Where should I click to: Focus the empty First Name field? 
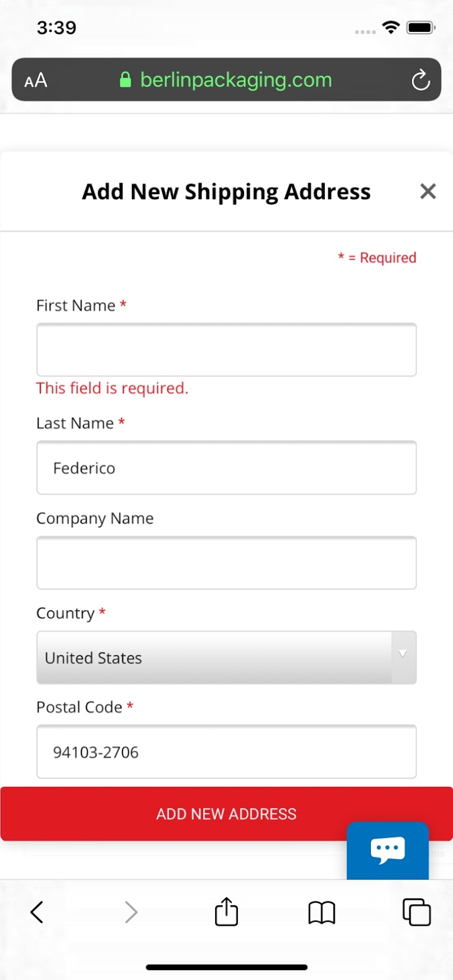[x=226, y=350]
